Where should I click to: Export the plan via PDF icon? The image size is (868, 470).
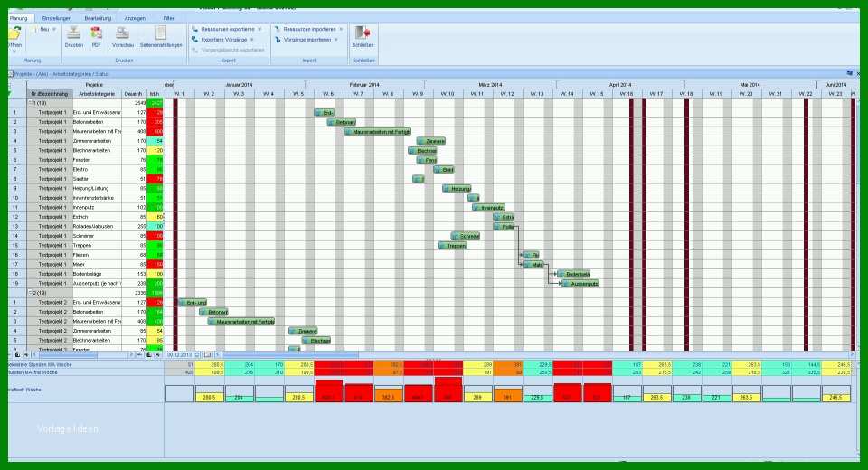(x=97, y=33)
